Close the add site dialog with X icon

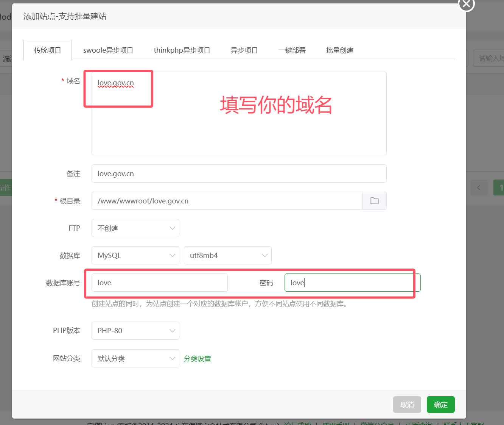[466, 4]
